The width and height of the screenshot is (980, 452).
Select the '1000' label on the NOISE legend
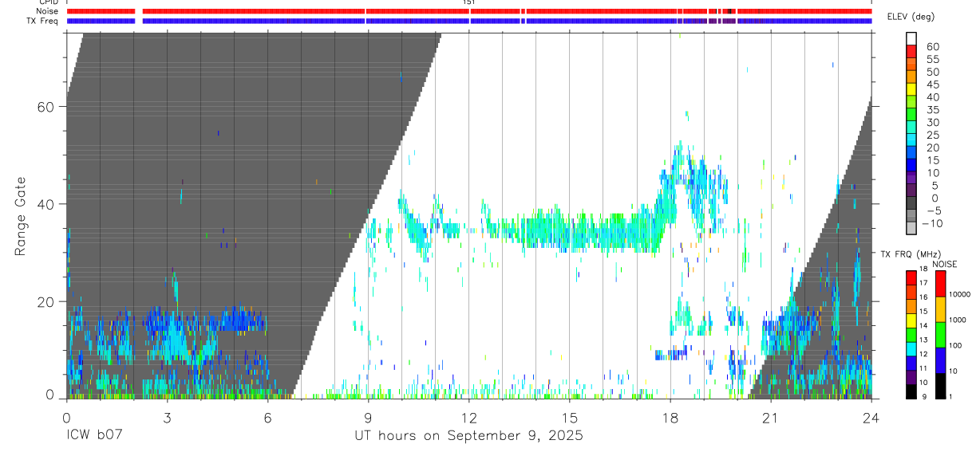click(958, 320)
